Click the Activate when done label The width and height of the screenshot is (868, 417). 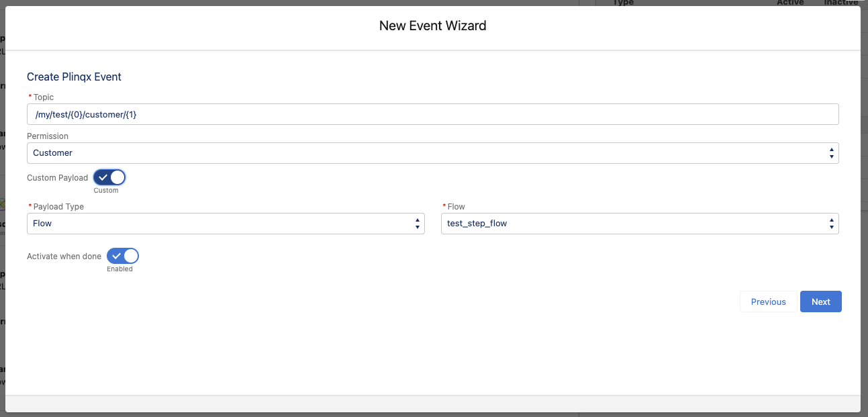click(64, 257)
